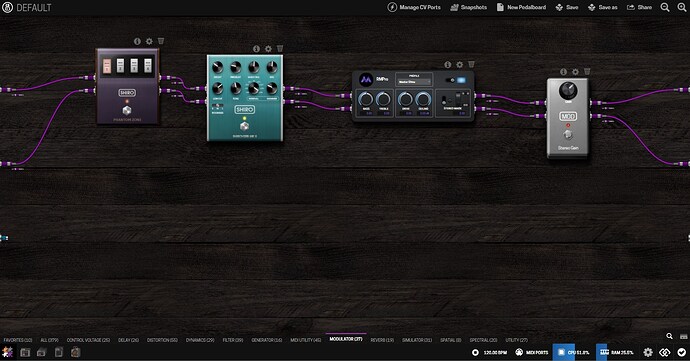Open the UTILITY (27) category tab
The height and width of the screenshot is (361, 690).
click(517, 340)
